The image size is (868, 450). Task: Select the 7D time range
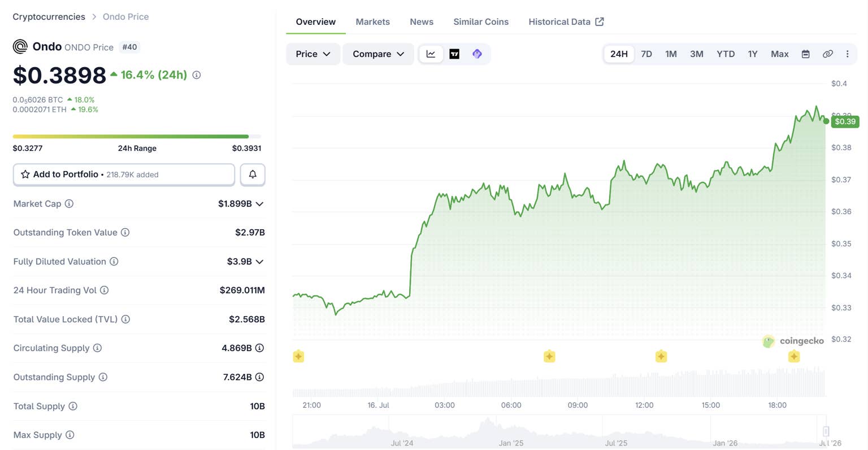pyautogui.click(x=646, y=54)
